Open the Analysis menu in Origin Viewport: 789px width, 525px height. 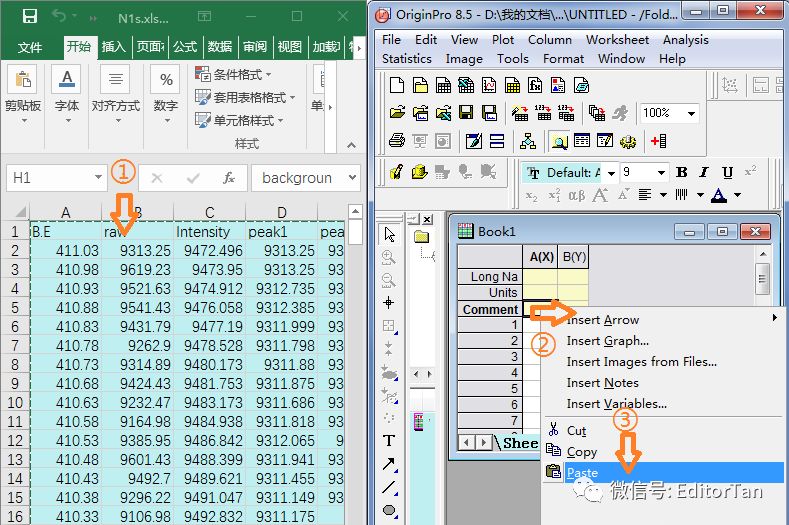(x=685, y=40)
